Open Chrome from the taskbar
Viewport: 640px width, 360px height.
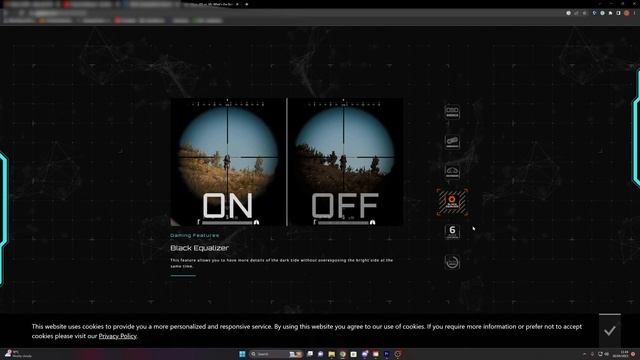click(x=342, y=354)
